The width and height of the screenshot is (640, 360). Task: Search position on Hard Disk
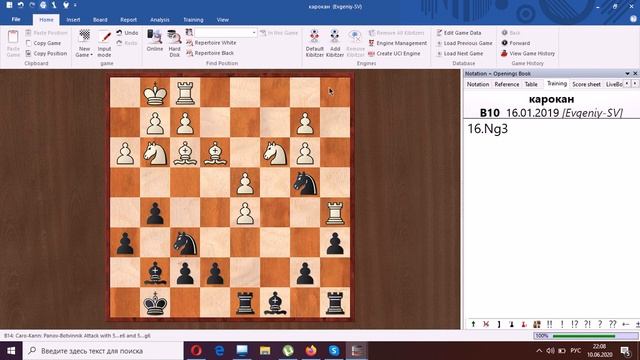[174, 43]
